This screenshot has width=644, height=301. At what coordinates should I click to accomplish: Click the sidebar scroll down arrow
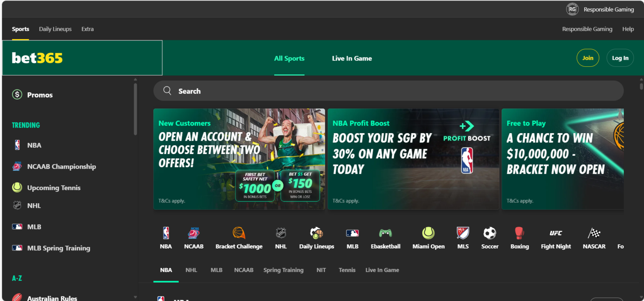point(135,297)
